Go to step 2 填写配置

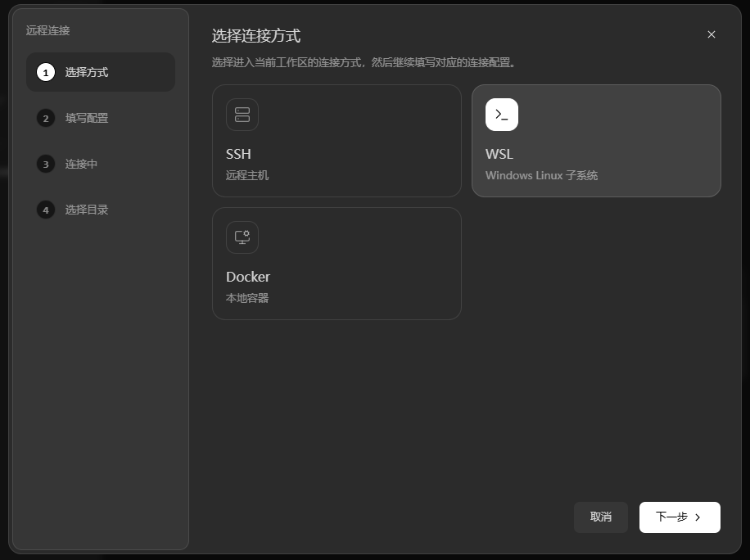coord(101,118)
